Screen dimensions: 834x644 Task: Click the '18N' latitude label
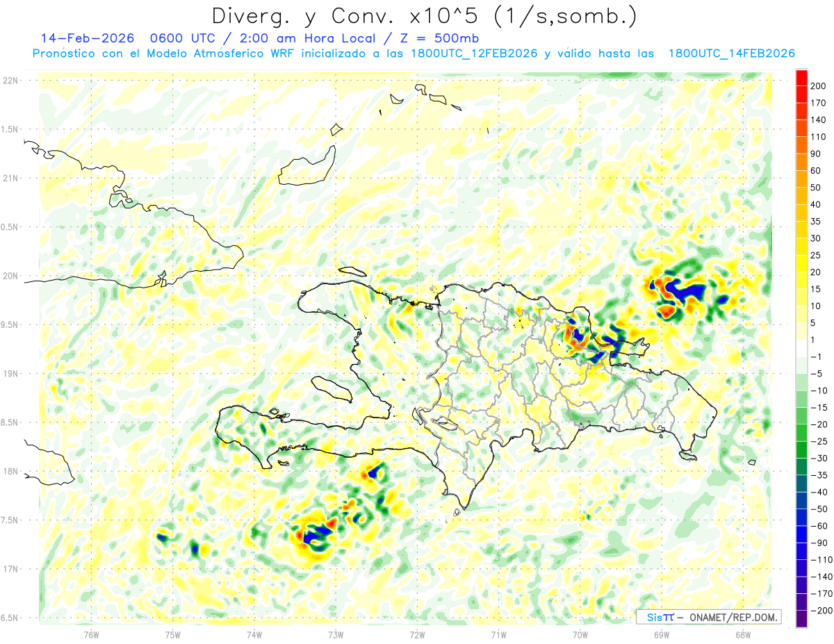(x=10, y=471)
